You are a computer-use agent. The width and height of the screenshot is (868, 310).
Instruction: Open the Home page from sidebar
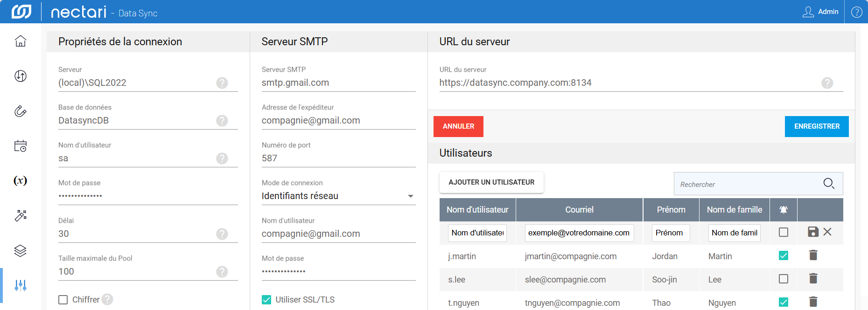click(x=21, y=41)
